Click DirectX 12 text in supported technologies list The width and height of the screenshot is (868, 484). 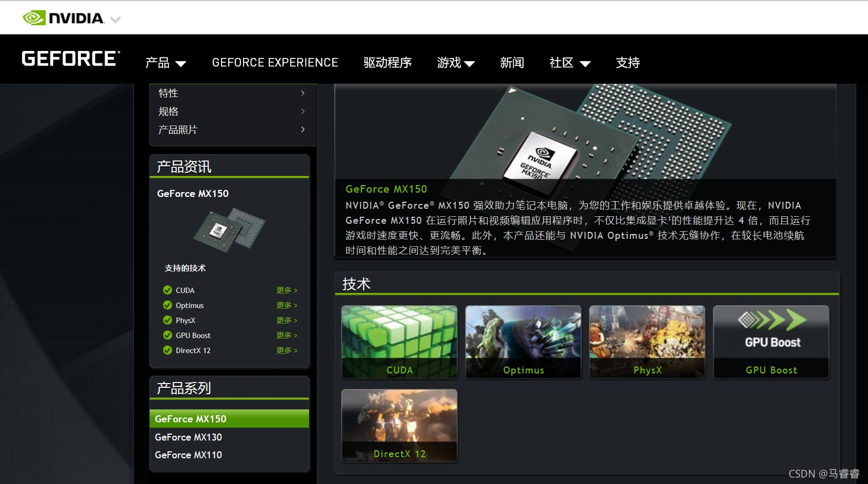click(x=193, y=350)
